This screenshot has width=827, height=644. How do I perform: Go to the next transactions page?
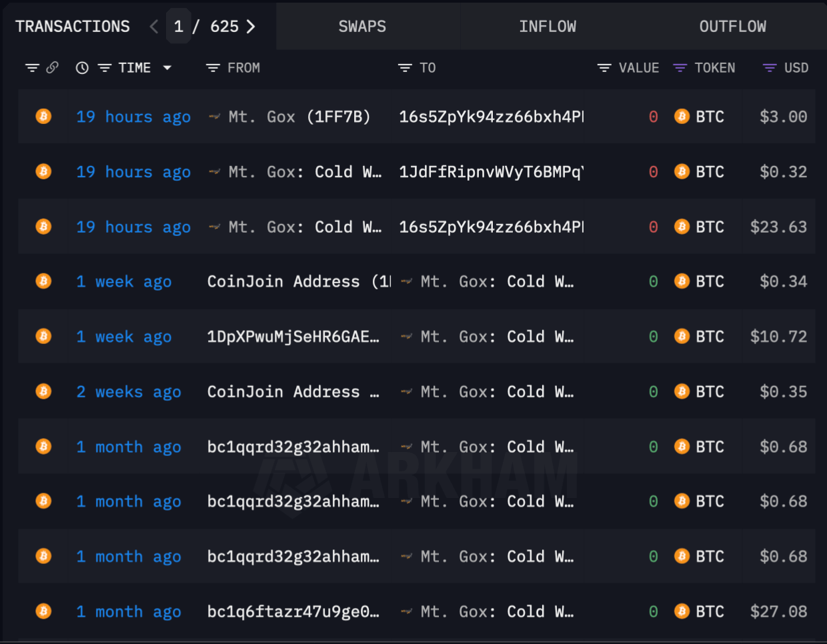tap(251, 27)
